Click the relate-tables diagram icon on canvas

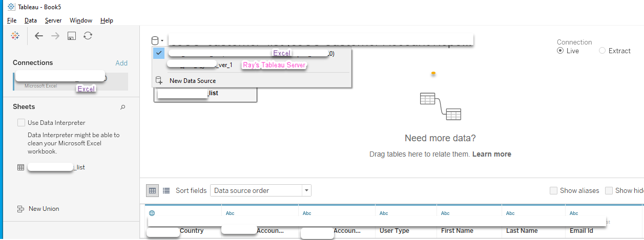click(440, 106)
